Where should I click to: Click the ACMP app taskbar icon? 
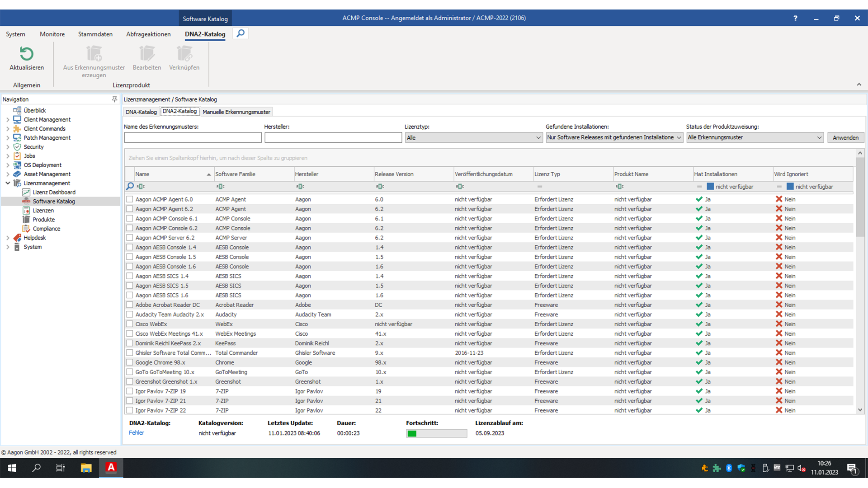pos(111,468)
